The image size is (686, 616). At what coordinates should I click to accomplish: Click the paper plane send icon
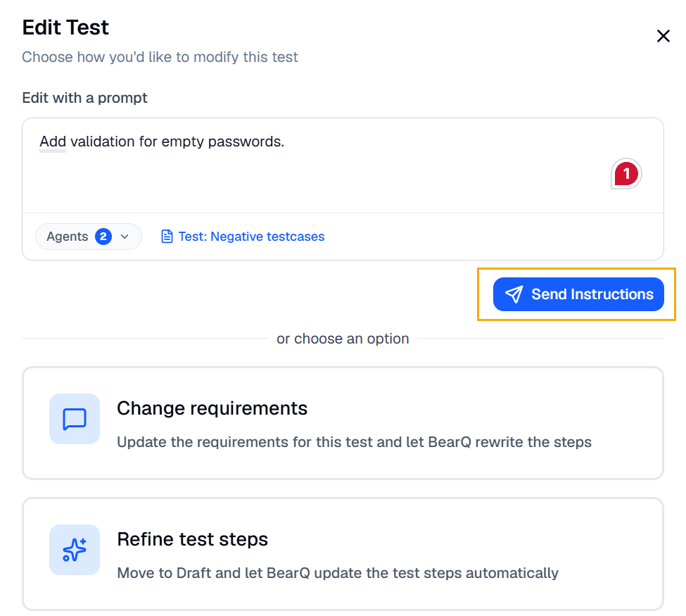click(x=514, y=294)
